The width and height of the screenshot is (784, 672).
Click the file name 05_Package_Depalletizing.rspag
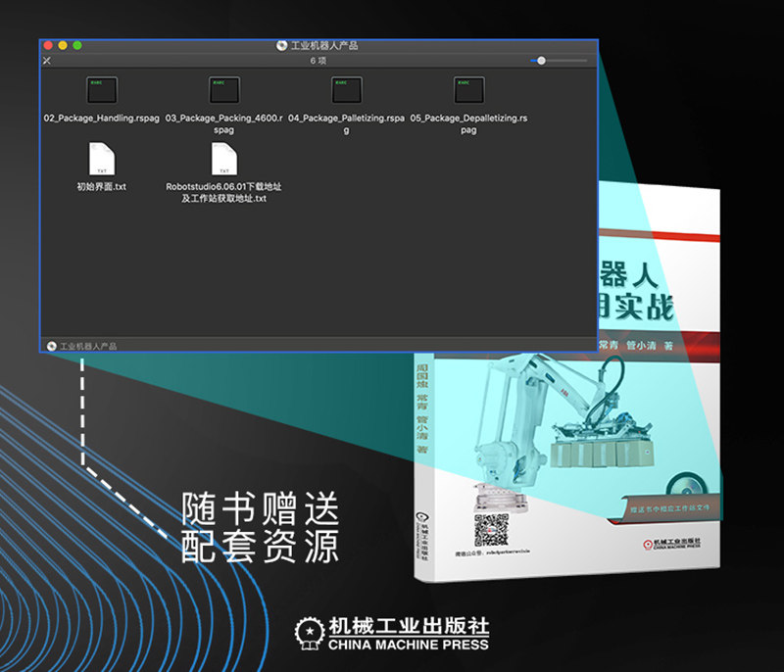tap(469, 123)
